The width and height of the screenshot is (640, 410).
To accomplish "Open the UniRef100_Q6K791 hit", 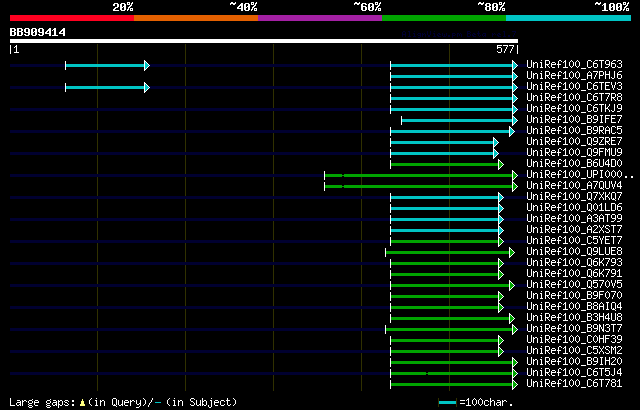I will pos(574,274).
